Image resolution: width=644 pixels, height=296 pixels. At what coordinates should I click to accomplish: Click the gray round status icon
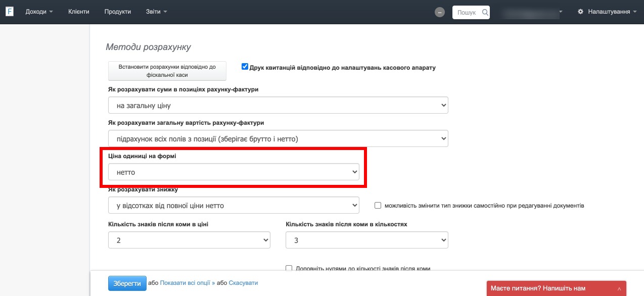pyautogui.click(x=440, y=12)
